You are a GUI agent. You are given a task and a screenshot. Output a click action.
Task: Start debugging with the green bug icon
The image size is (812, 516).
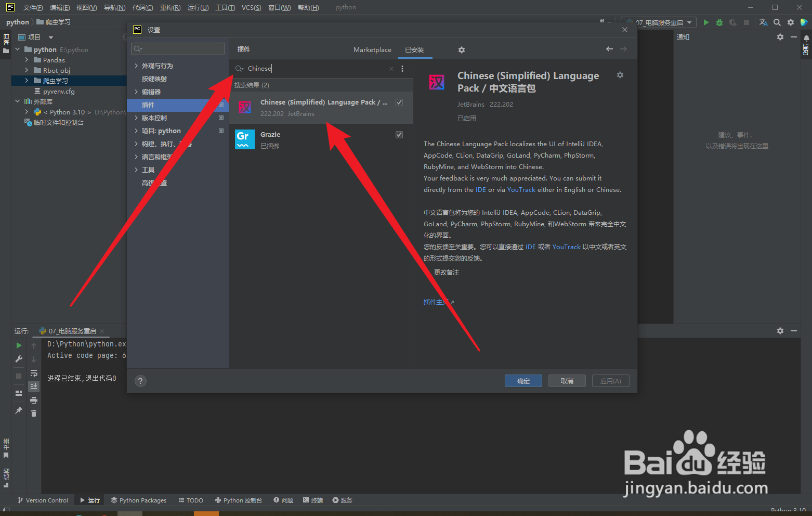click(719, 22)
